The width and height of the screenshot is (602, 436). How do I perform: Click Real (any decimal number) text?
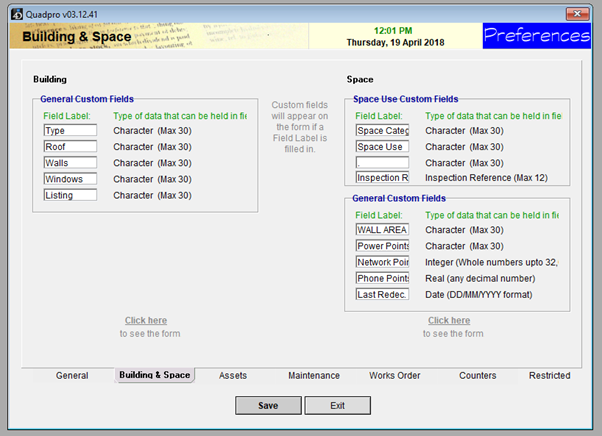pos(480,278)
